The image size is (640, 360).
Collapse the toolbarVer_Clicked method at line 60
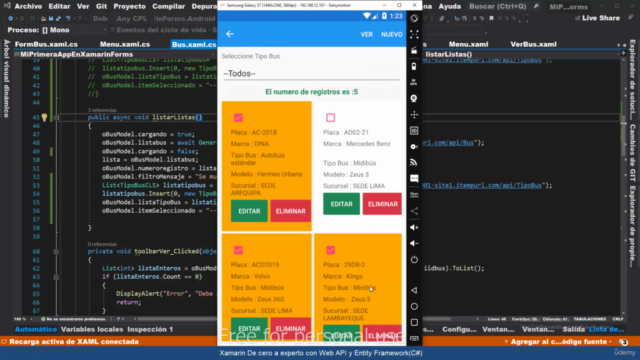click(56, 251)
